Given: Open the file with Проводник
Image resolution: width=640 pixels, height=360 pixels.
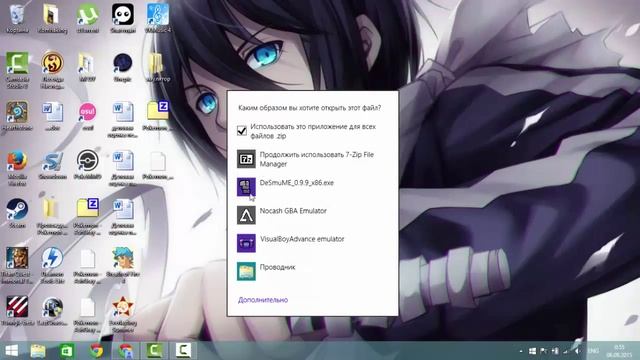Looking at the screenshot, I should (x=312, y=271).
